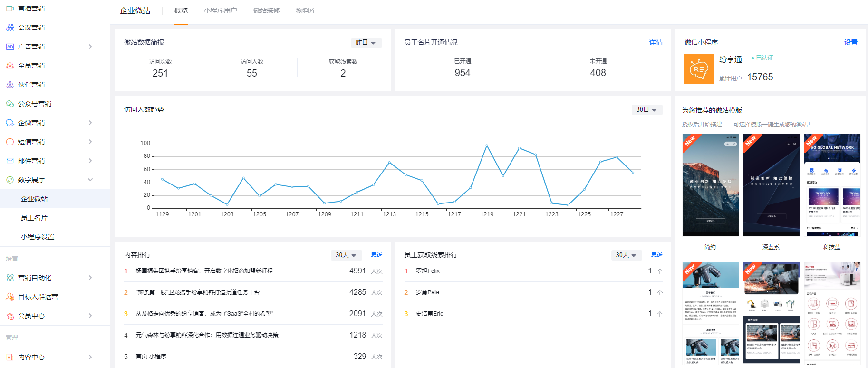Select the microscope template thumbnail
Viewport: 868px width, 368px height.
coord(711,313)
